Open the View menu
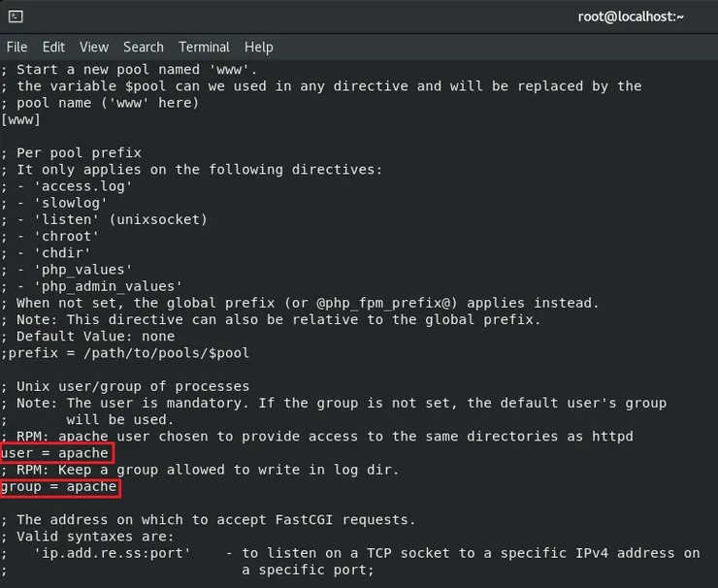The image size is (718, 588). 94,47
